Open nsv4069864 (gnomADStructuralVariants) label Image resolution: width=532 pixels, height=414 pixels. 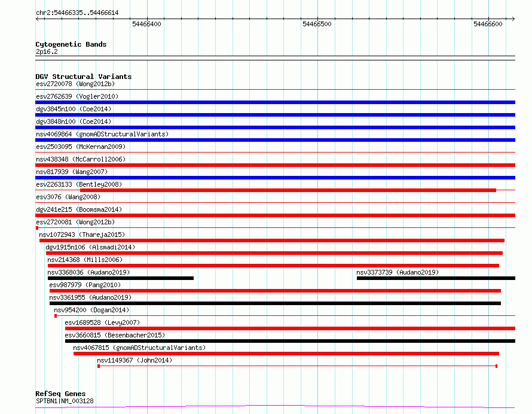(x=102, y=134)
